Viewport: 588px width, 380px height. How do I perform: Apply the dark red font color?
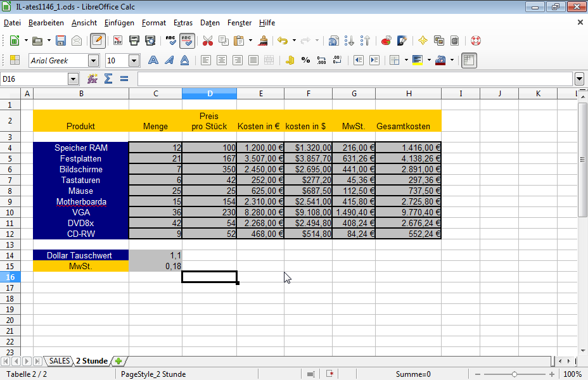440,60
